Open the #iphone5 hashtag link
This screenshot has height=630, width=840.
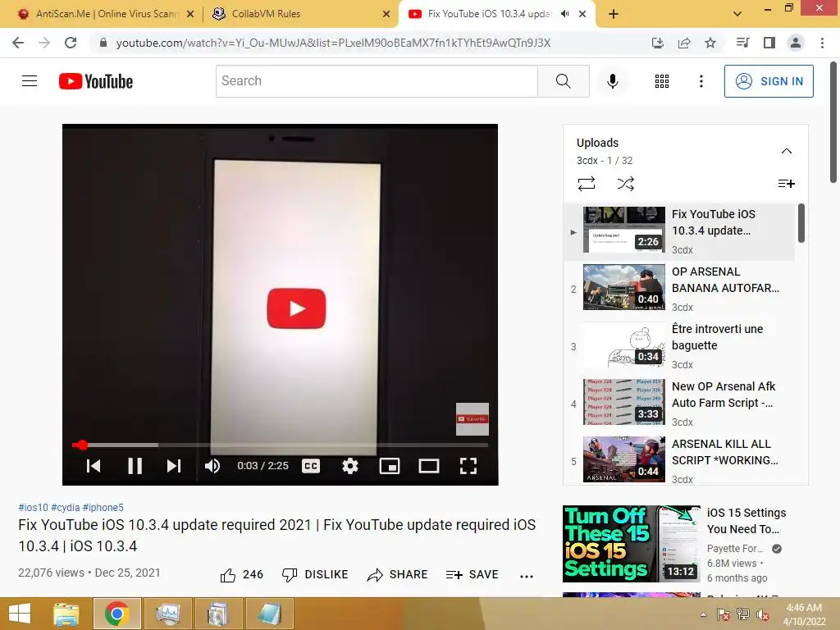(x=103, y=507)
